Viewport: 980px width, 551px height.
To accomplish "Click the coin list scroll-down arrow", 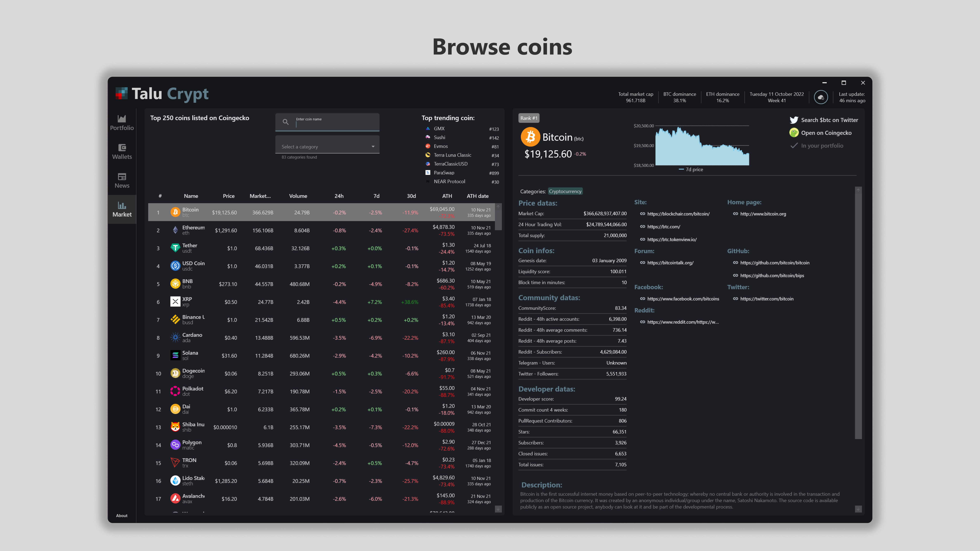I will click(x=498, y=509).
